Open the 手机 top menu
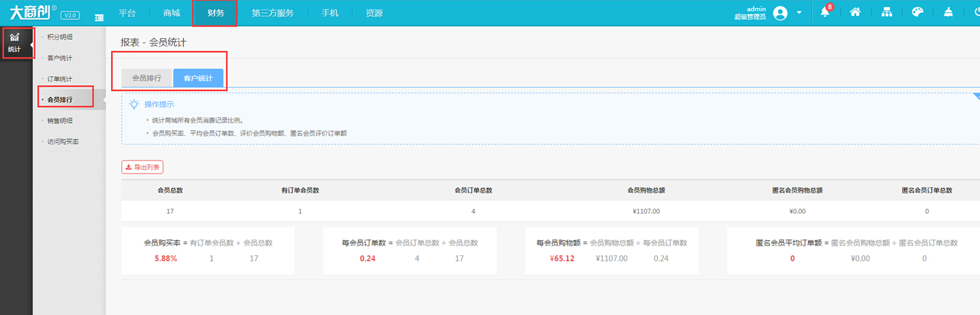This screenshot has height=315, width=980. 330,13
